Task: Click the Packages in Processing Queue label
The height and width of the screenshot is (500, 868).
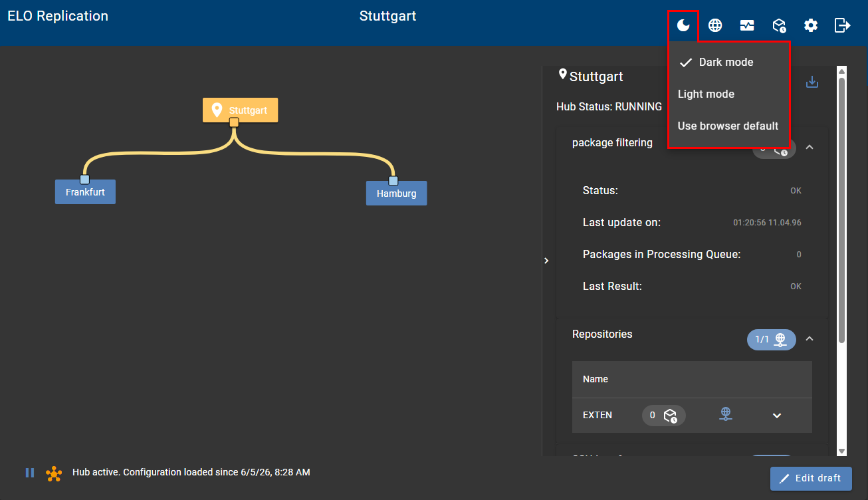Action: 661,255
